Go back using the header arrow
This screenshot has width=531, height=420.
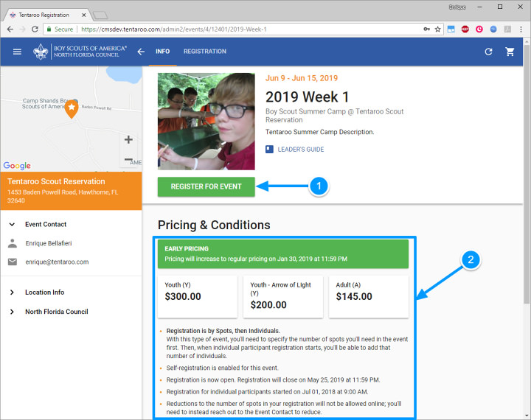click(141, 52)
